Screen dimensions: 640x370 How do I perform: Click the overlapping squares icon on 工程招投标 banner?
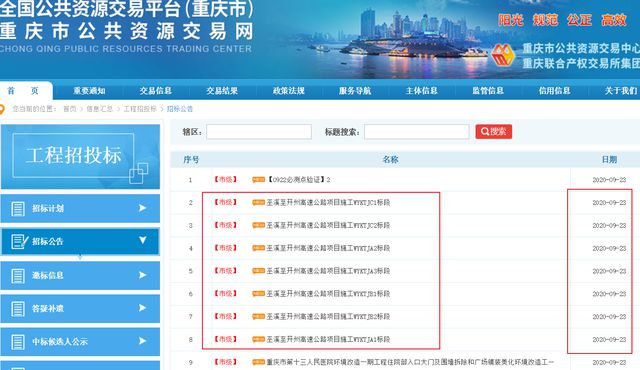[x=139, y=173]
